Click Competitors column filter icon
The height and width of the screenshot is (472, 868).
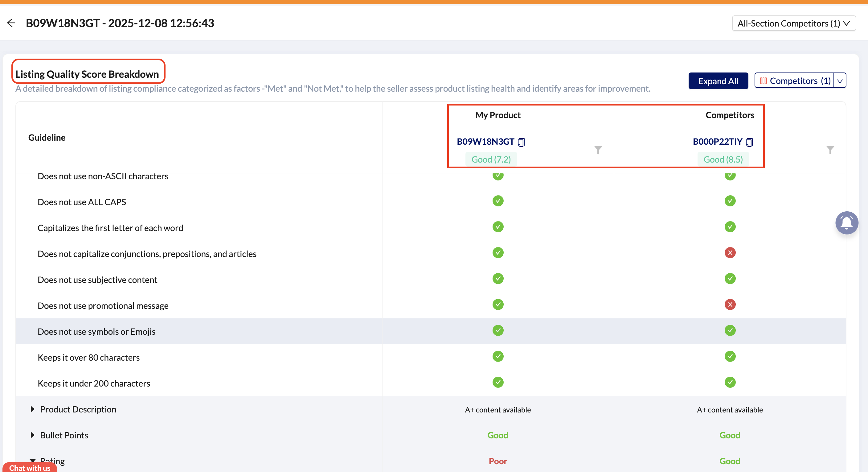[x=830, y=150]
